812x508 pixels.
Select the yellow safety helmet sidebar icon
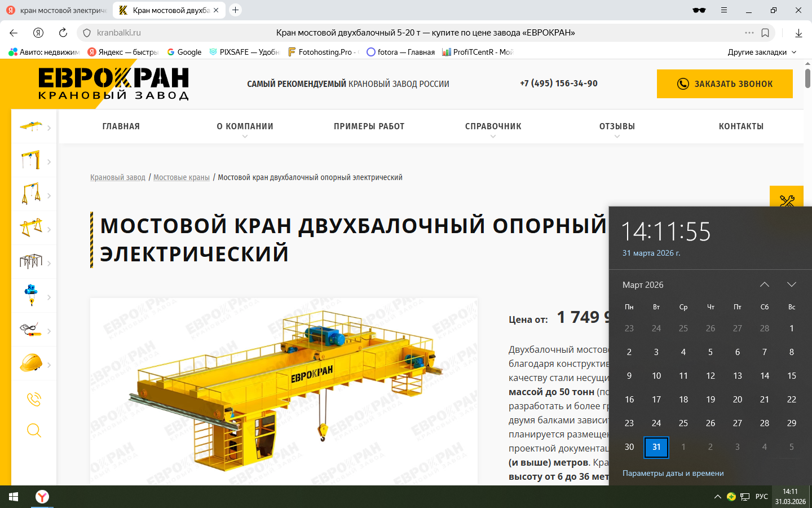pyautogui.click(x=31, y=363)
